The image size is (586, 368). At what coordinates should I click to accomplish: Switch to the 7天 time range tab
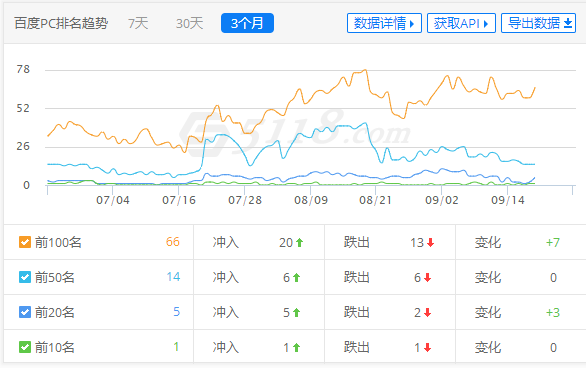[x=138, y=23]
